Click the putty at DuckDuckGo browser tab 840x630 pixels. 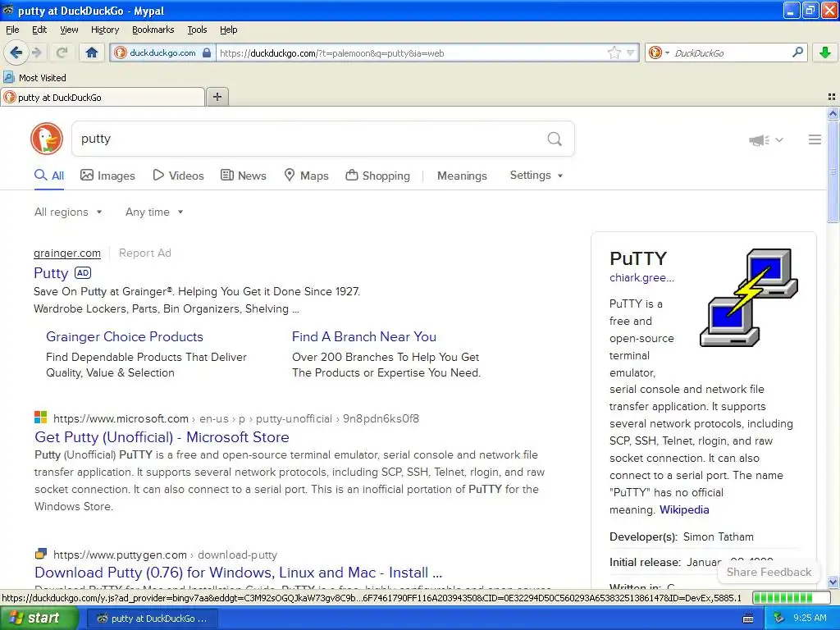pyautogui.click(x=103, y=97)
